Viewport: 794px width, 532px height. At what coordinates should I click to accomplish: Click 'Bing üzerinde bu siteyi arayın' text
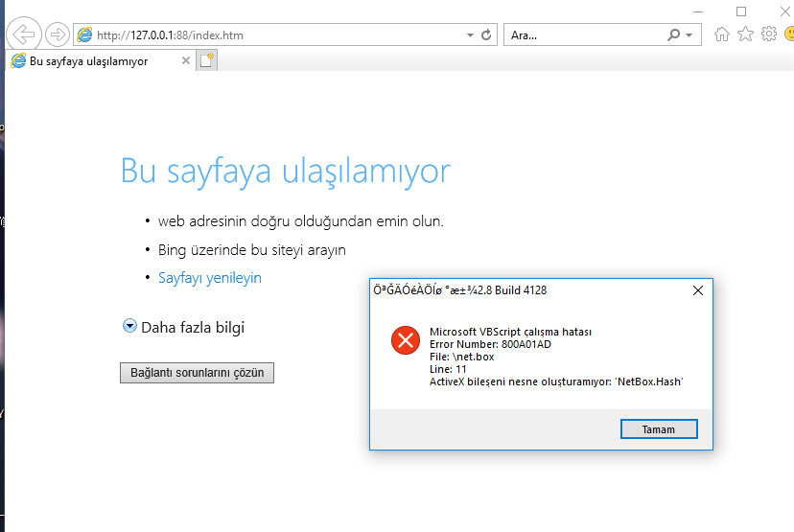251,250
